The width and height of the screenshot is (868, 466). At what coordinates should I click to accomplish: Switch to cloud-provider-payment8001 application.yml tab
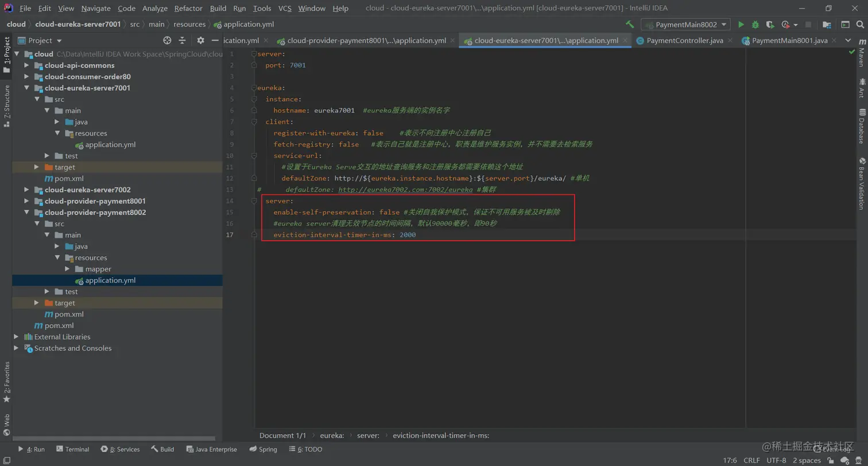click(367, 41)
